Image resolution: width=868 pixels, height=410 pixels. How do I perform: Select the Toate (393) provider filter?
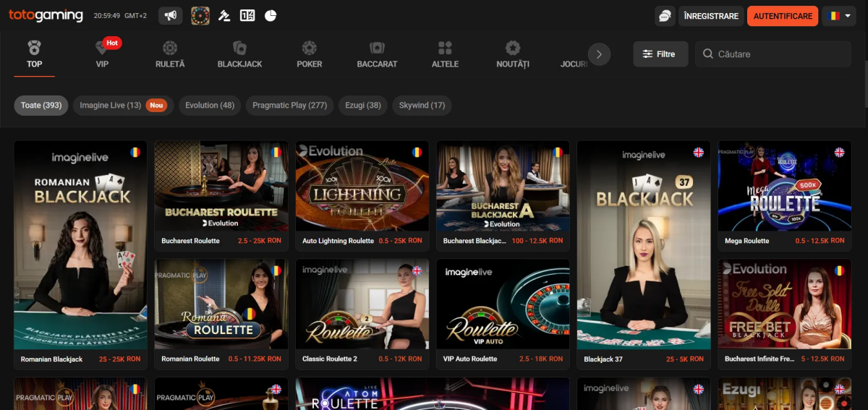(41, 106)
